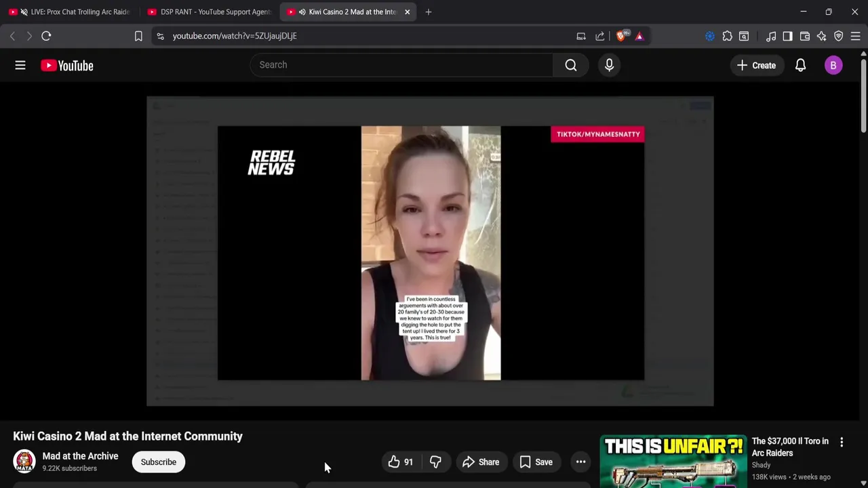
Task: Open the Brave VPN shield icon
Action: point(839,36)
